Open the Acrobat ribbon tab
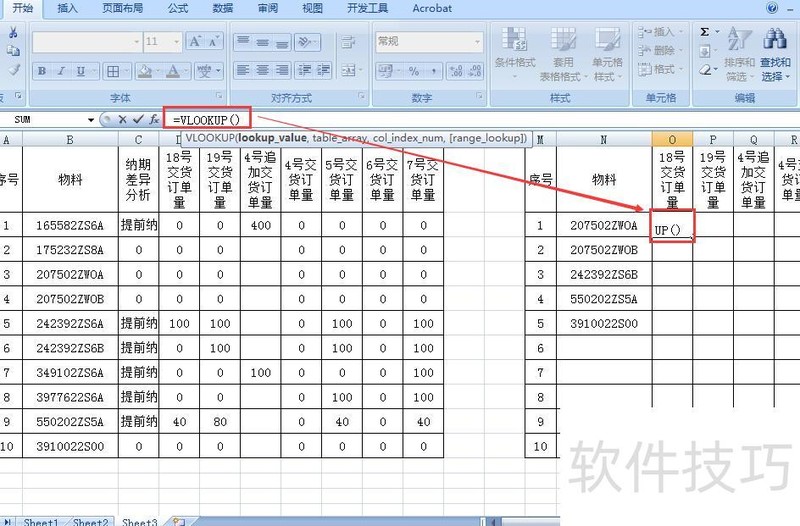Screen dimensions: 800x526 coord(432,8)
